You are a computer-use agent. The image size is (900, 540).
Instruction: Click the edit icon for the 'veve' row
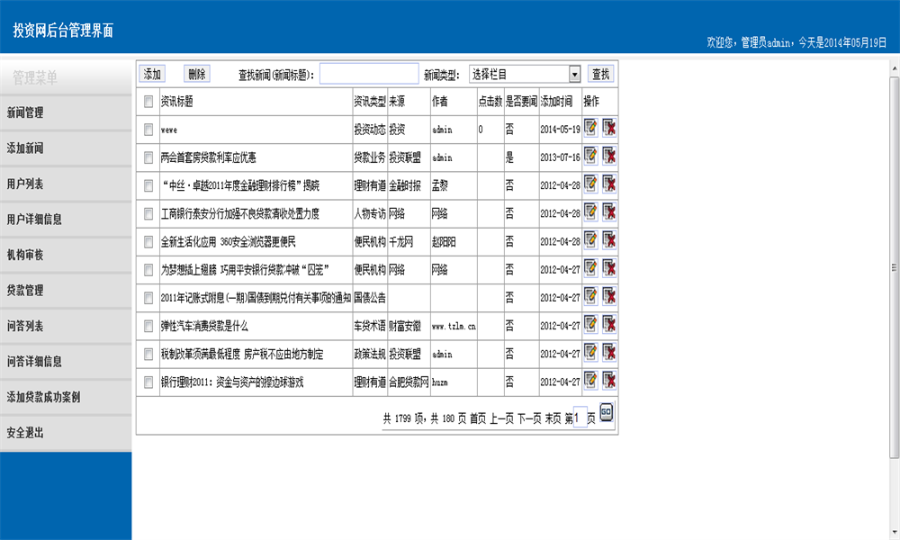point(591,127)
